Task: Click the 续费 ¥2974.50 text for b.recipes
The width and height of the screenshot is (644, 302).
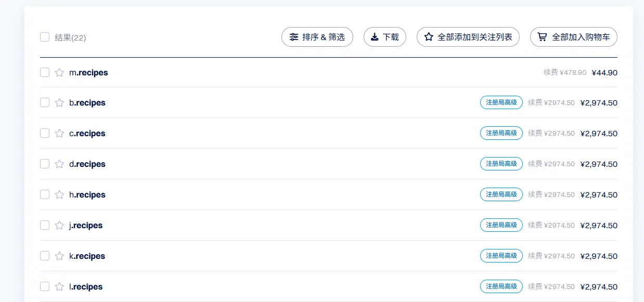Action: tap(551, 103)
